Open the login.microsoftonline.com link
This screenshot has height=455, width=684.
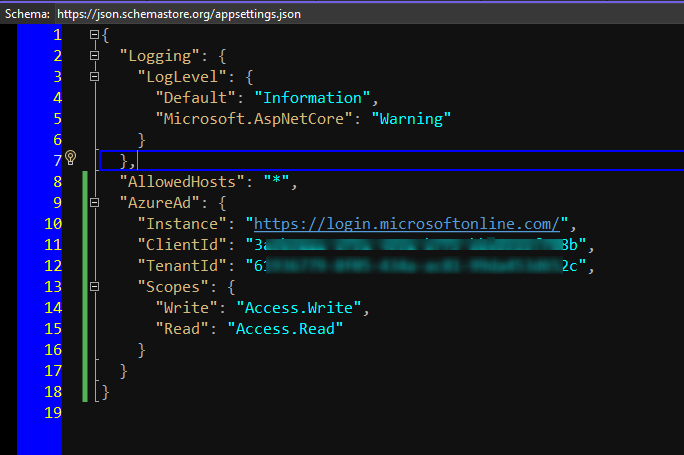[411, 223]
